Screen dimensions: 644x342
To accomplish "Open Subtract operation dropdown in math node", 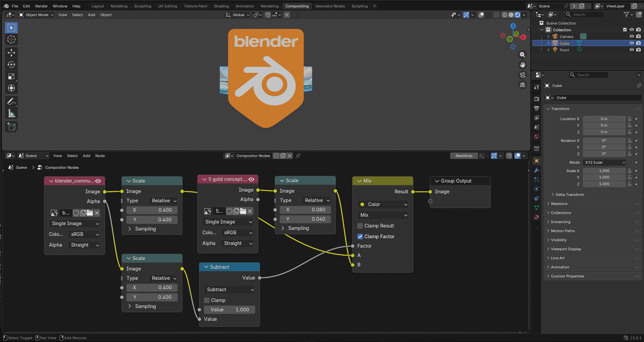I will (x=229, y=290).
